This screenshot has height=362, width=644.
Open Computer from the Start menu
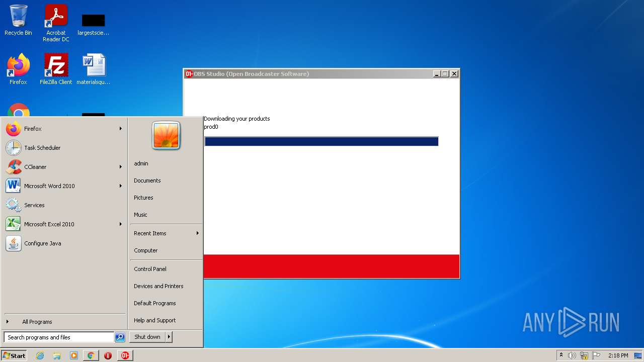pos(166,250)
